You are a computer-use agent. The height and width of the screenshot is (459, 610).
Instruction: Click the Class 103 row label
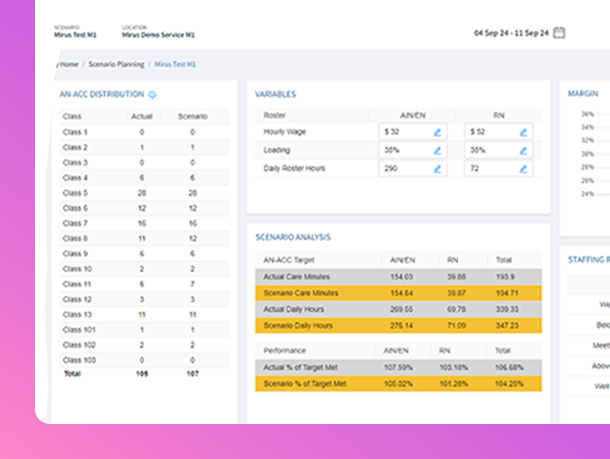coord(79,360)
